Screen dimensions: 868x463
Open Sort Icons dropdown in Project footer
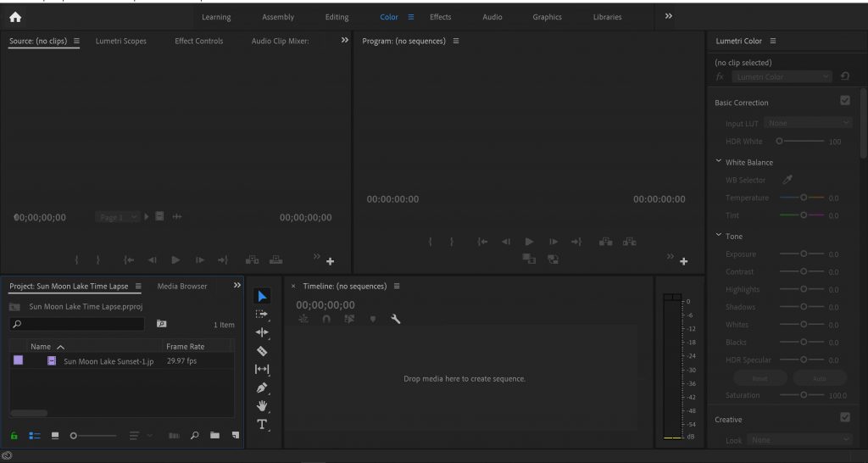point(142,436)
